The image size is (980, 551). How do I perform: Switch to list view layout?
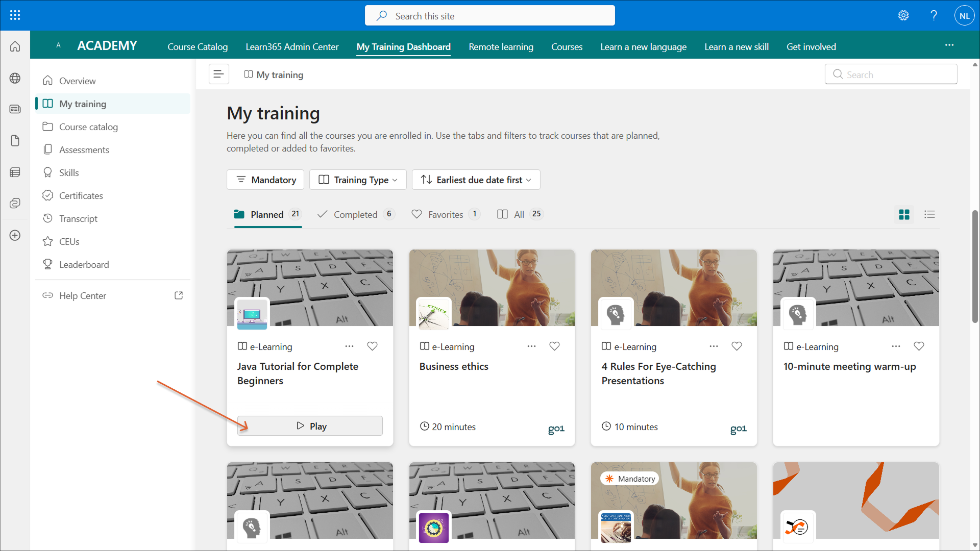[929, 214]
